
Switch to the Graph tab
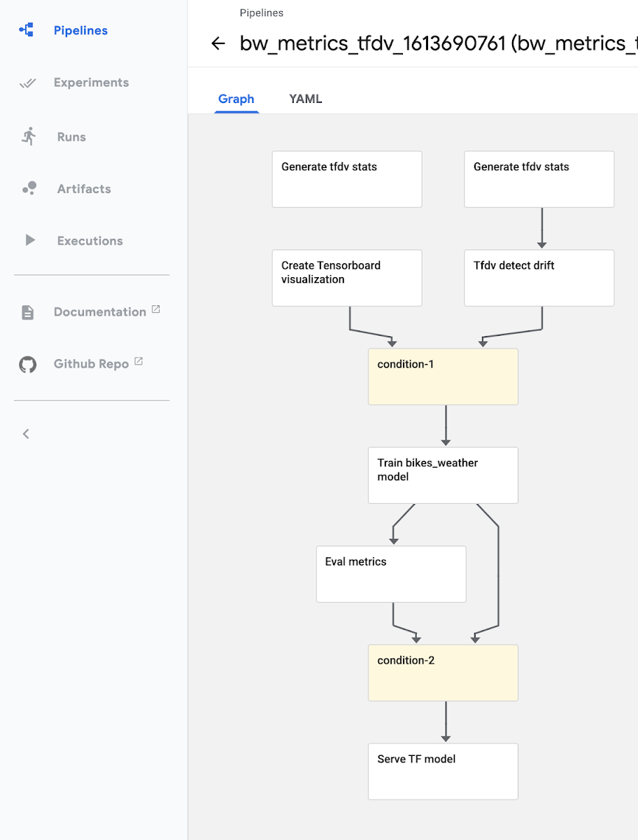pyautogui.click(x=236, y=99)
